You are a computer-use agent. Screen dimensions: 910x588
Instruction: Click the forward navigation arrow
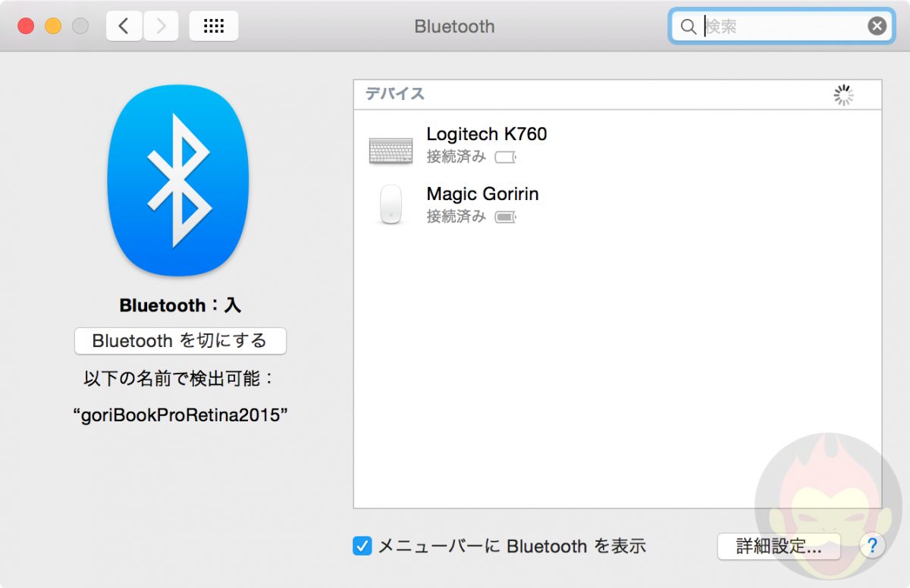coord(159,25)
